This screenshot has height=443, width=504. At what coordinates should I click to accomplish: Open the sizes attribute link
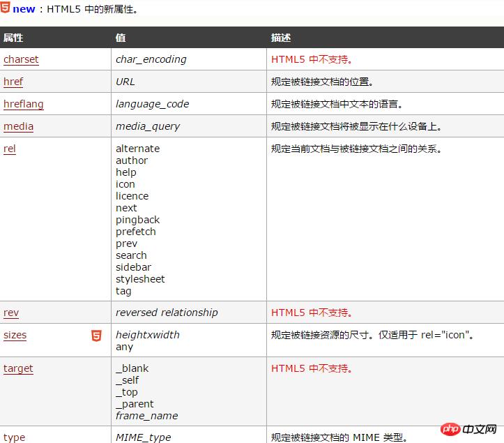15,335
